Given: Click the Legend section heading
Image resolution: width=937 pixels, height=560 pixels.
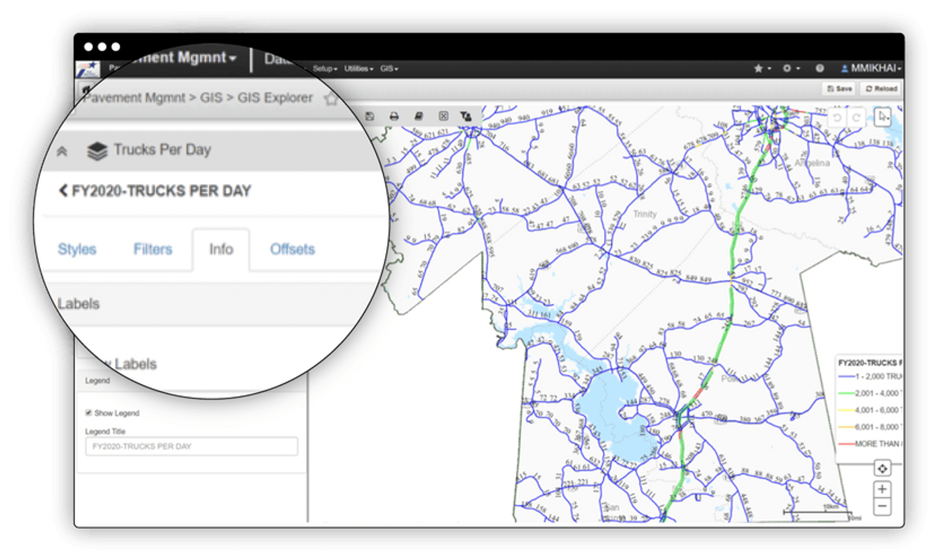Looking at the screenshot, I should pyautogui.click(x=98, y=380).
